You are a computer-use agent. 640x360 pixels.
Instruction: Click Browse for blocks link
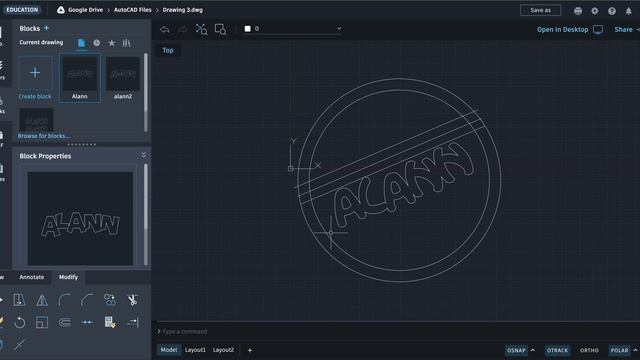pyautogui.click(x=43, y=136)
